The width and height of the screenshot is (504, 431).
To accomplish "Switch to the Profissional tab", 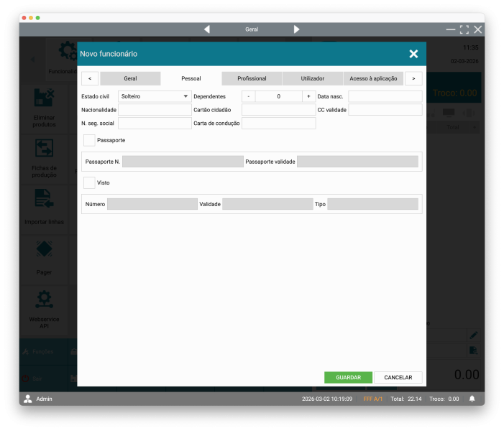I will click(x=252, y=78).
